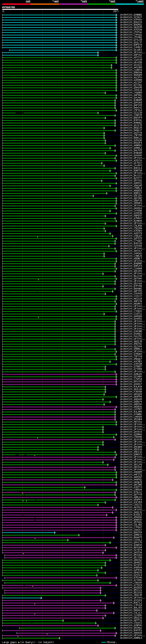The height and width of the screenshot is (644, 146).
Task: Click the orange ~40% legend segment
Action: coord(45,4)
